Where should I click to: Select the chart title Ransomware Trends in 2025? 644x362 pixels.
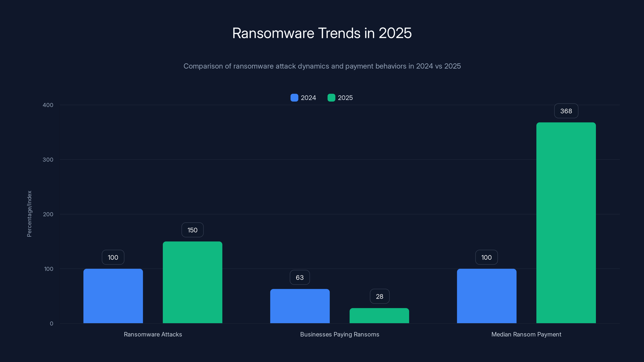322,33
